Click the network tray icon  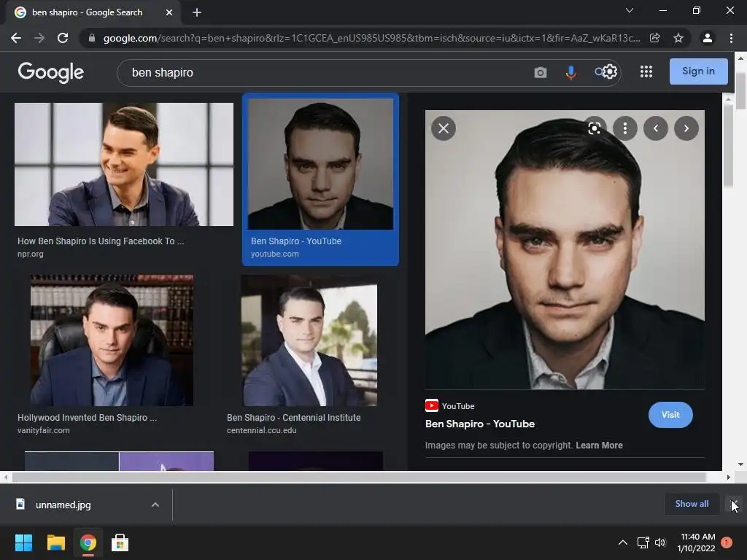pos(643,542)
